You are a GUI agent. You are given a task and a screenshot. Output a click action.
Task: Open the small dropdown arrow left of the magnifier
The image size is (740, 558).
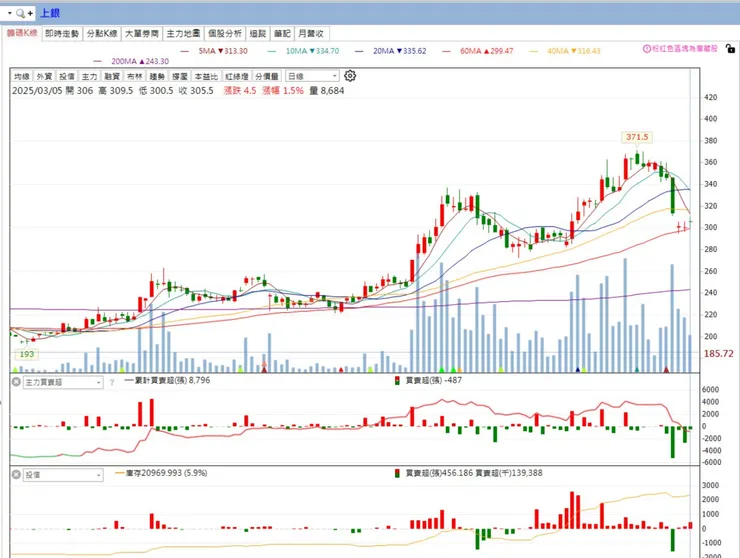click(10, 13)
